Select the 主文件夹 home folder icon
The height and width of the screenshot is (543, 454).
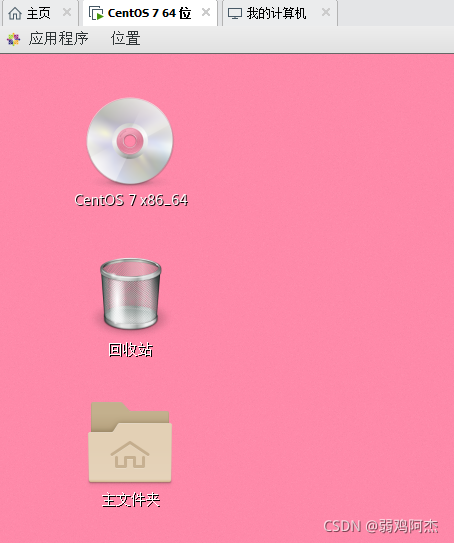pos(130,442)
